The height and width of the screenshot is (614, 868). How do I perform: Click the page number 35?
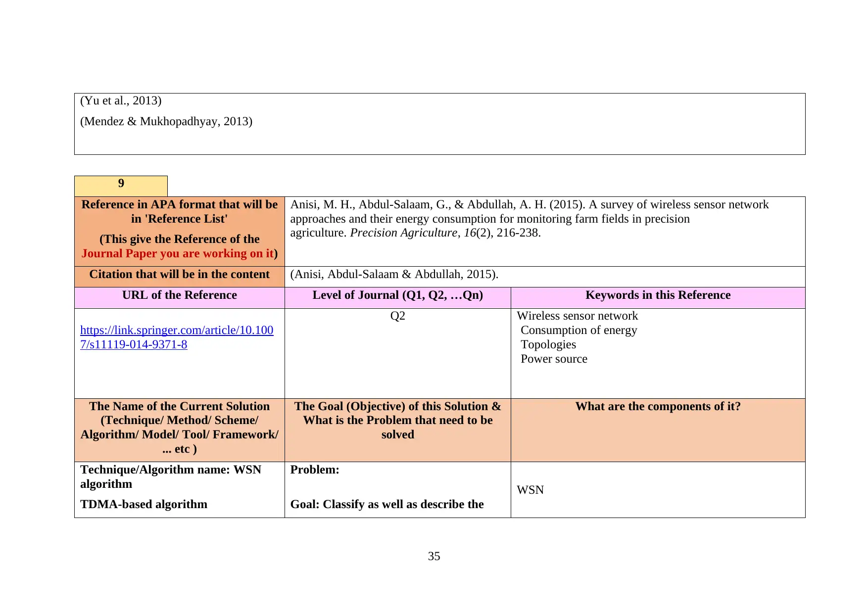point(434,556)
